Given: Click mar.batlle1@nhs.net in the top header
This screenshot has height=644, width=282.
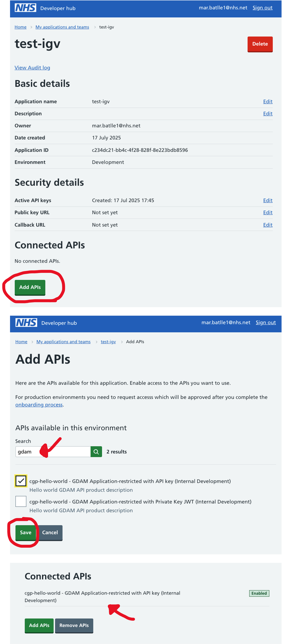Looking at the screenshot, I should point(223,8).
